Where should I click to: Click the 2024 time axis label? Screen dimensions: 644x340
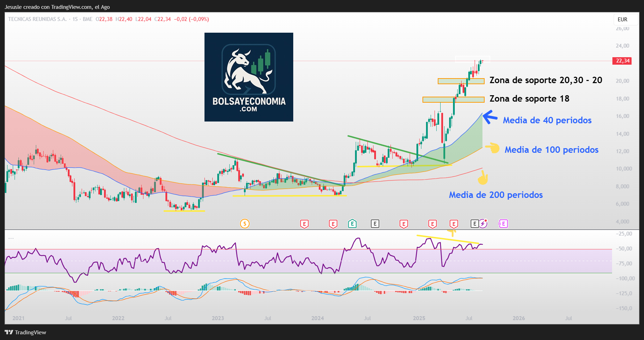point(318,318)
